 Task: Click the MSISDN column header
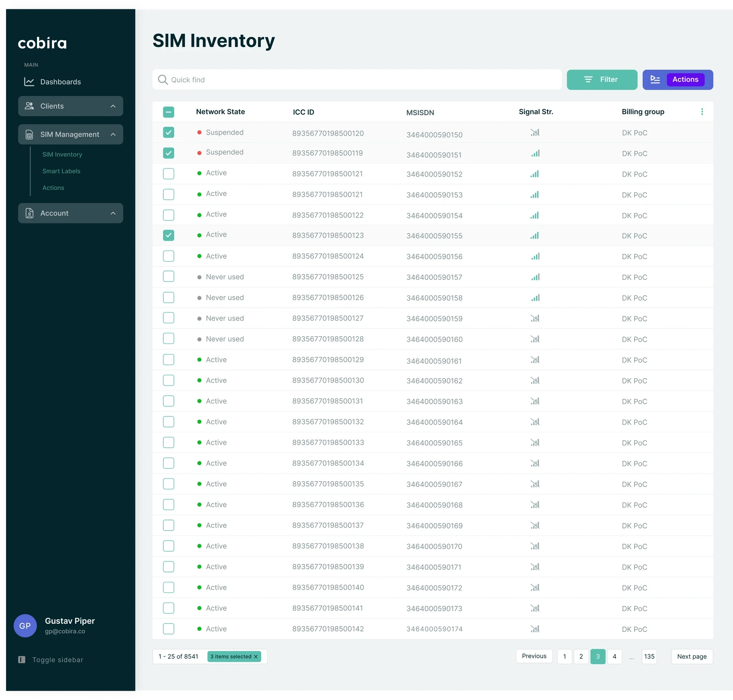coord(420,112)
